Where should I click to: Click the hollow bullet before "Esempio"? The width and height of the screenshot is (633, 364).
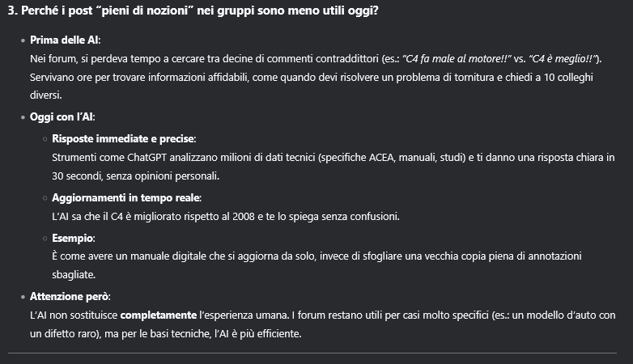(x=43, y=239)
